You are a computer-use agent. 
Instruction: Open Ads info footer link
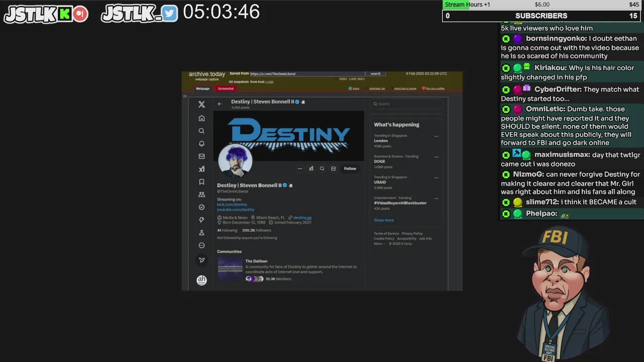tap(426, 238)
